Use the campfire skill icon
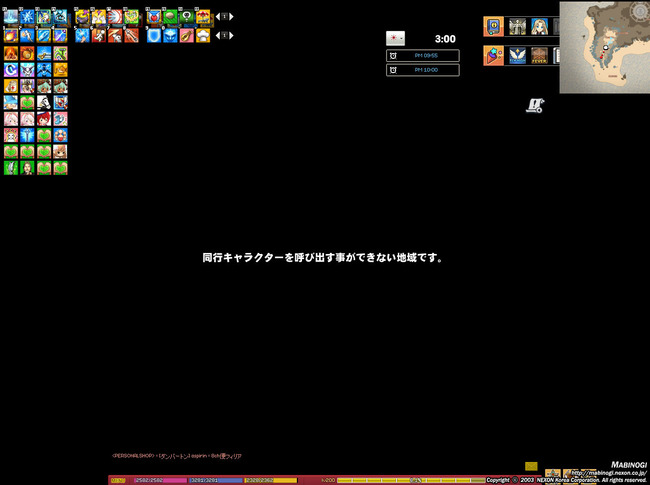This screenshot has height=485, width=650. [x=11, y=53]
